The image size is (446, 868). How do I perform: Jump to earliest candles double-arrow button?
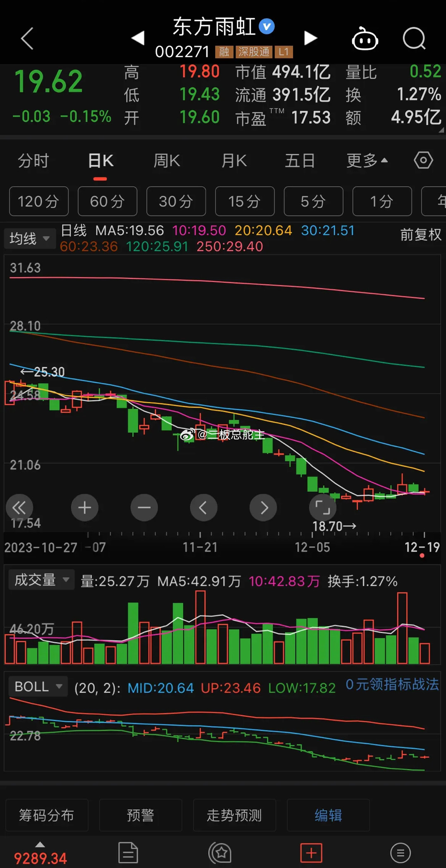pyautogui.click(x=19, y=507)
